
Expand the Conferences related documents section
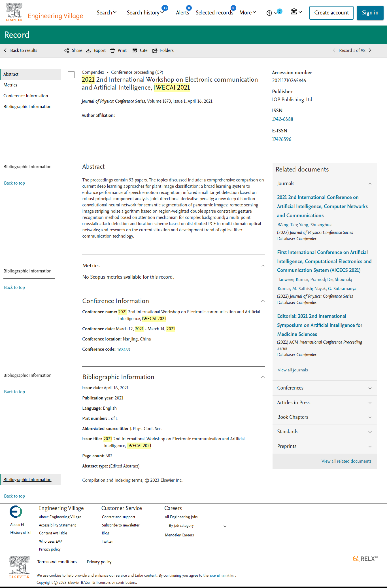tap(370, 388)
